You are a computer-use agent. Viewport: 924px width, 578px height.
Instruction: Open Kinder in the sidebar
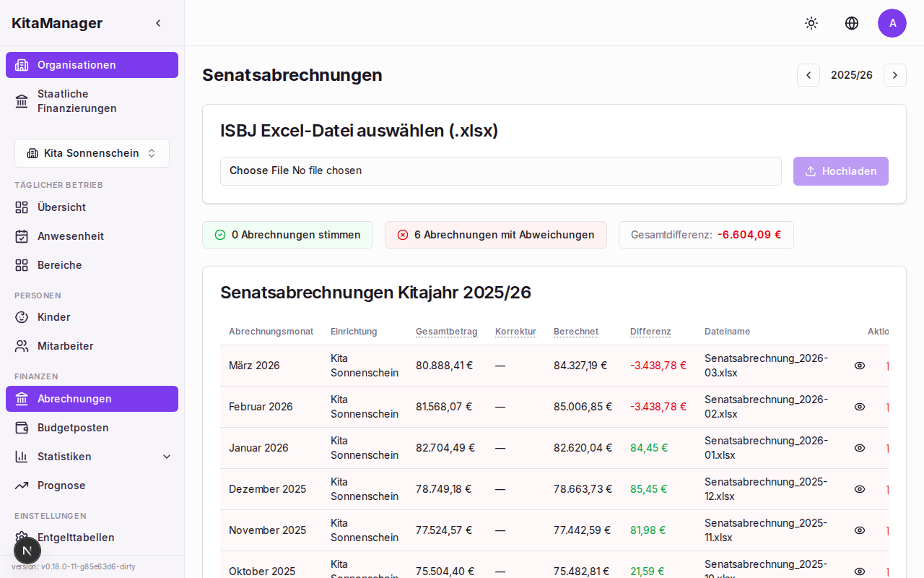tap(53, 317)
